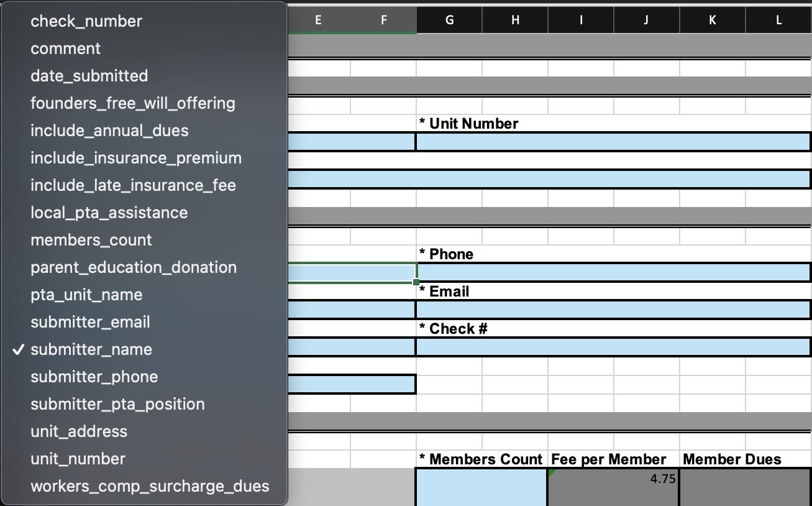Click the '* Check #' label
The width and height of the screenshot is (812, 506).
tap(453, 329)
